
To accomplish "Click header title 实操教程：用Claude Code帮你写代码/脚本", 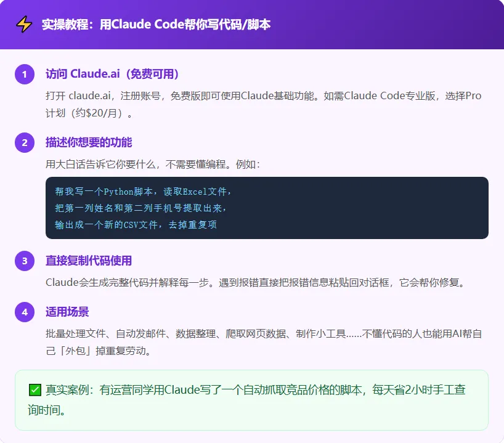I will pyautogui.click(x=156, y=25).
